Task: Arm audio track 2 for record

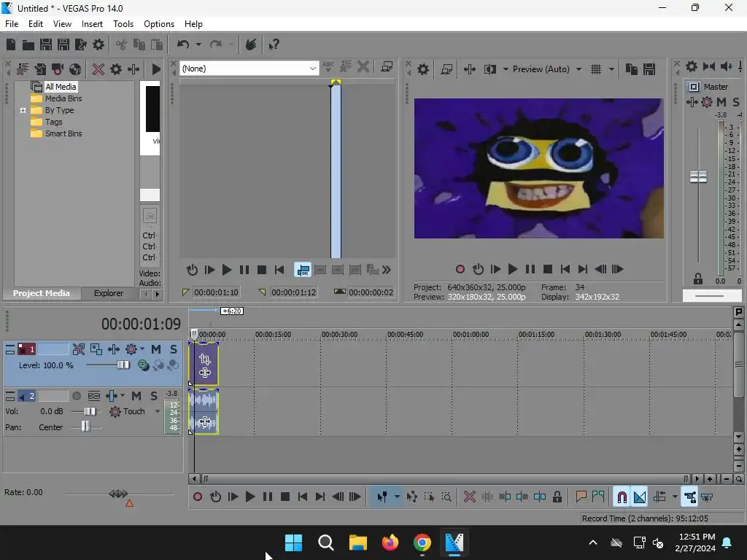Action: tap(76, 396)
